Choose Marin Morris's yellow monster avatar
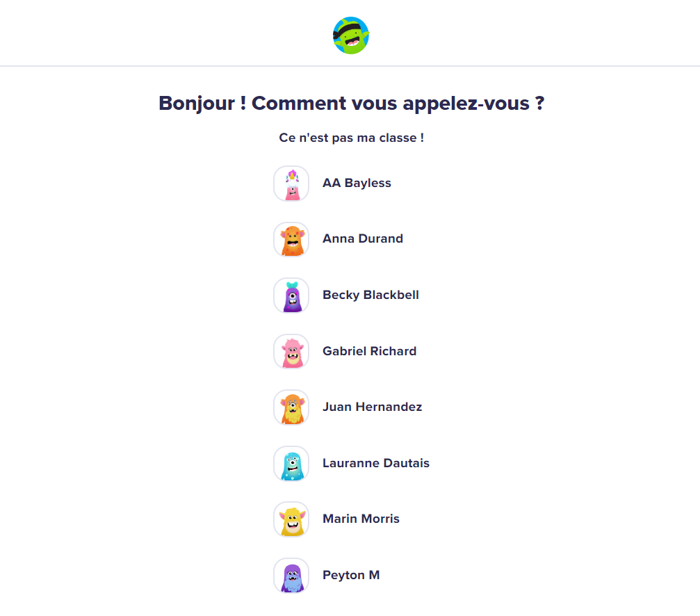Screen dimensions: 700x616 tap(291, 519)
